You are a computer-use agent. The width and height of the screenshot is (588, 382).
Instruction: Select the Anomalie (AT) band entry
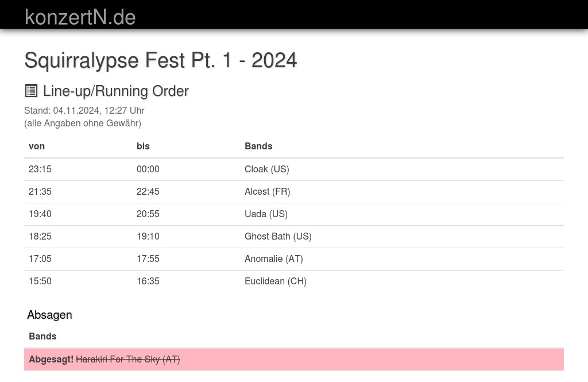[x=273, y=258]
